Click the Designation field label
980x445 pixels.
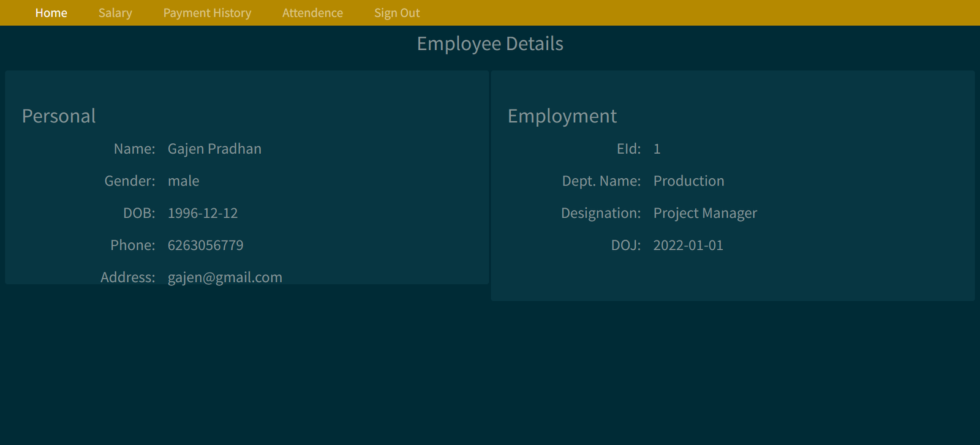600,213
